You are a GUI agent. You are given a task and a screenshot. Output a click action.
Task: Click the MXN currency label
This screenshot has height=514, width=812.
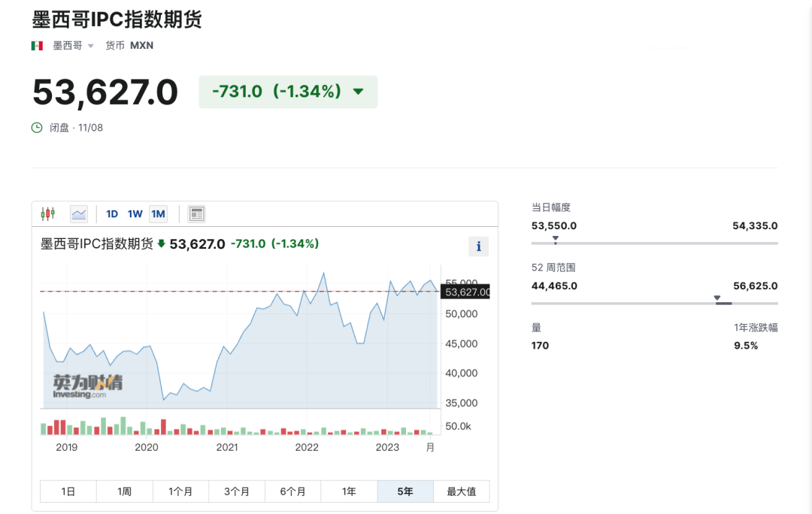click(141, 46)
